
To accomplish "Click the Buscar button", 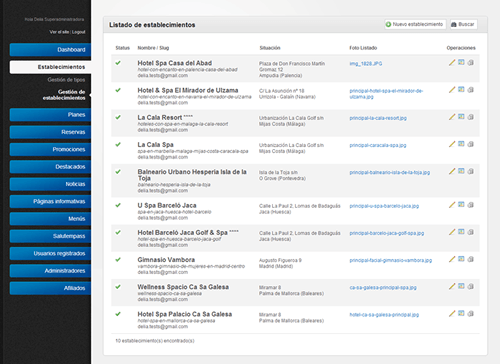I will click(464, 24).
